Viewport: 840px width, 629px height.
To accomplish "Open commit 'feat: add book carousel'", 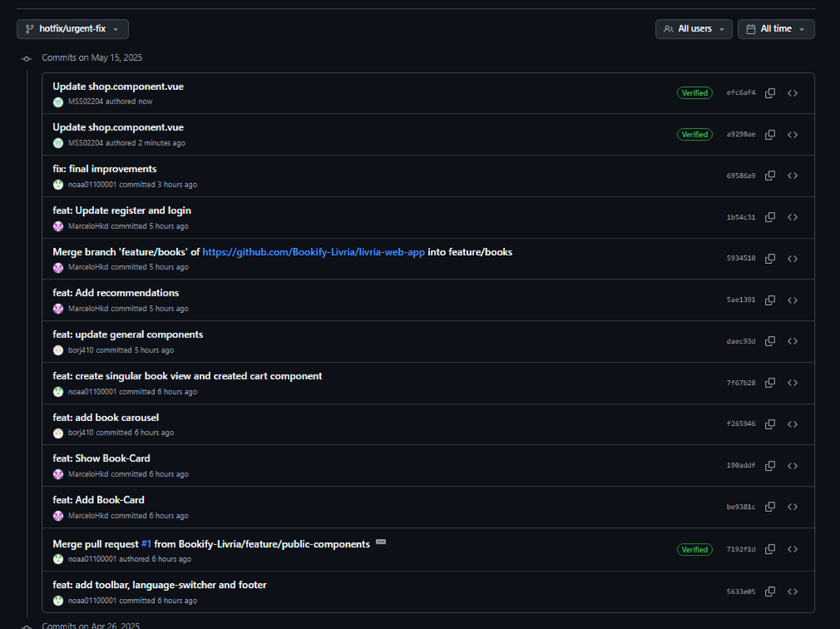I will point(106,417).
